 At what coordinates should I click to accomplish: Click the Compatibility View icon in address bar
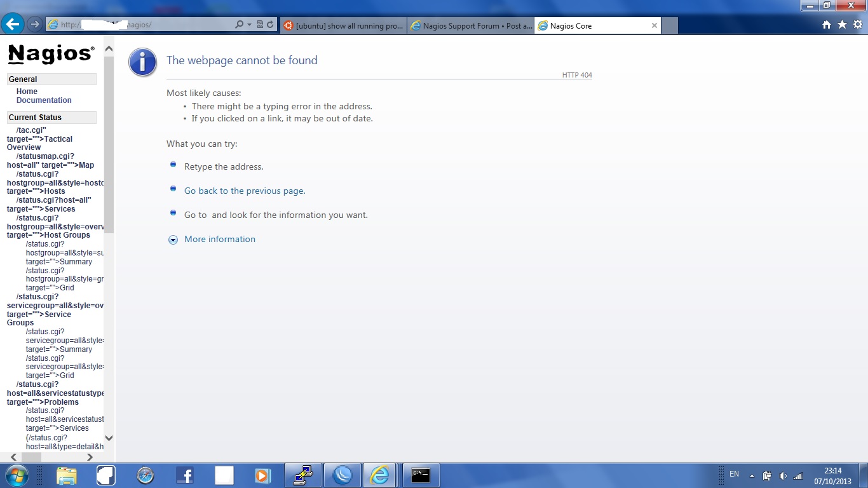point(260,25)
